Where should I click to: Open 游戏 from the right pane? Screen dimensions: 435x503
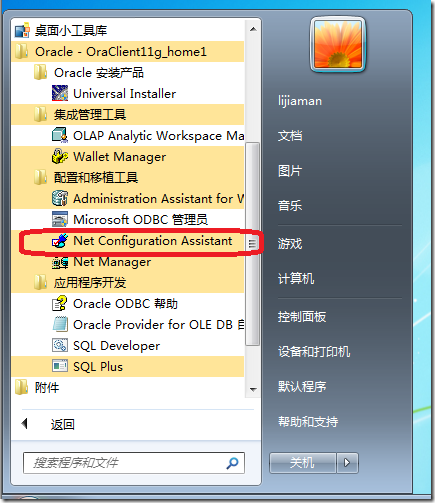(x=290, y=244)
